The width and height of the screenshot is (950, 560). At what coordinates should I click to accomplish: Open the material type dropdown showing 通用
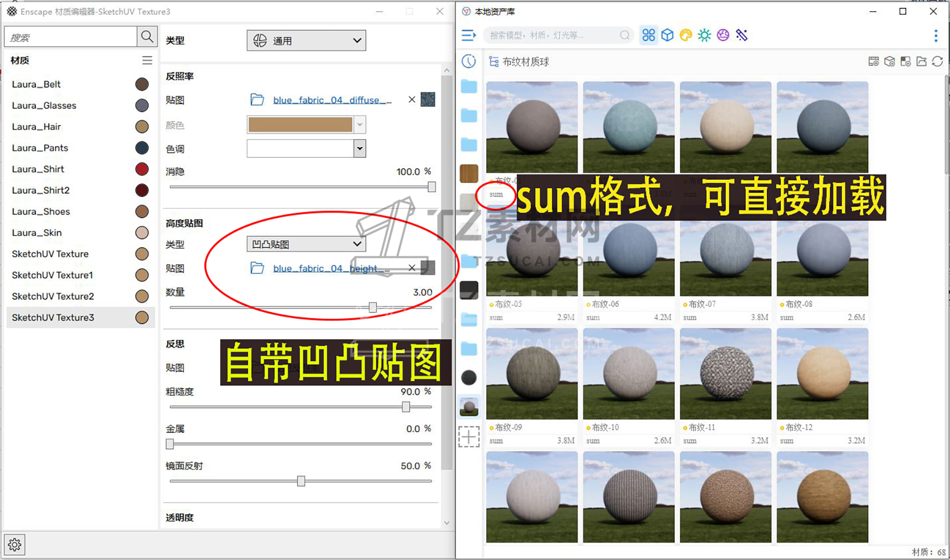click(306, 41)
